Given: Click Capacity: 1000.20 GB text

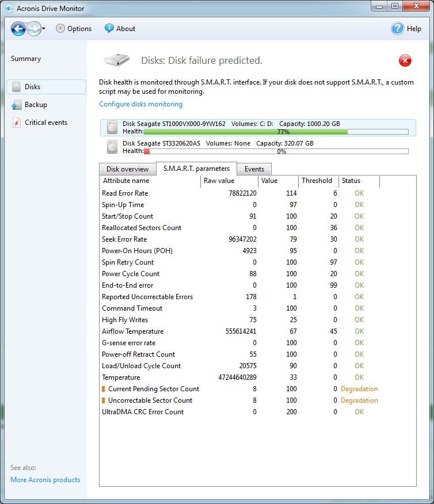Looking at the screenshot, I should 309,124.
